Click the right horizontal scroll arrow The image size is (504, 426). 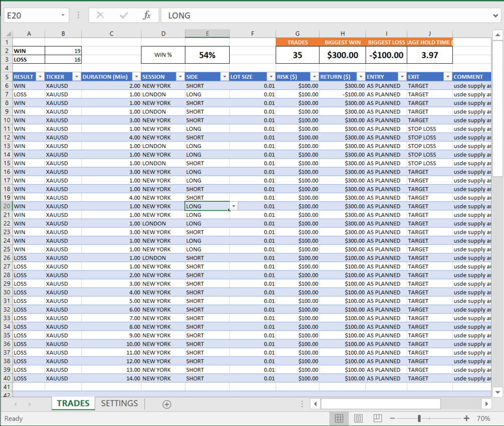(x=486, y=403)
